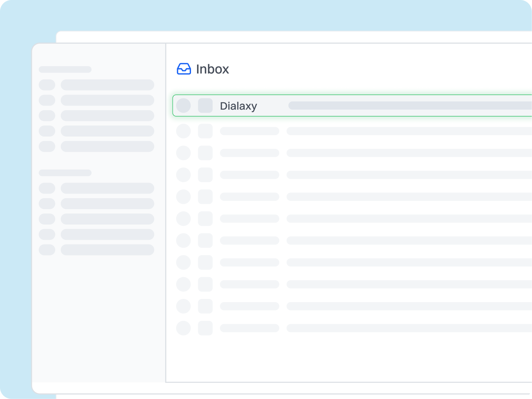This screenshot has height=399, width=532.
Task: Check the checkbox on the bottom message row
Action: click(205, 328)
